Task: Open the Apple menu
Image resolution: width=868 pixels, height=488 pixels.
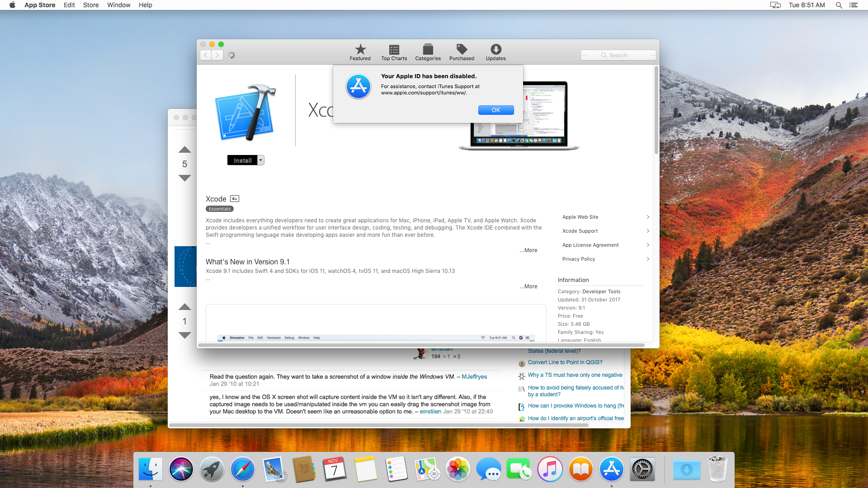Action: (x=12, y=5)
